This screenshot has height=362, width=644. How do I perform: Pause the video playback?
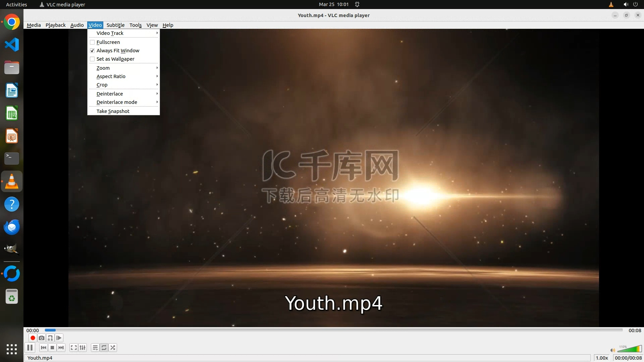[x=30, y=348]
